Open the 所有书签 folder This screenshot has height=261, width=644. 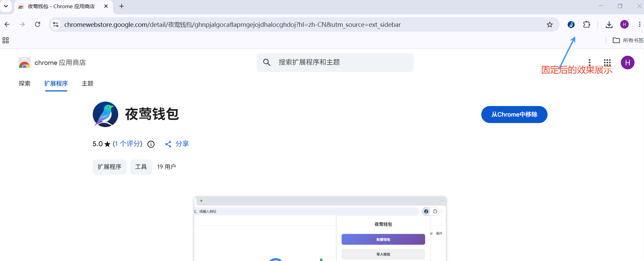click(628, 40)
